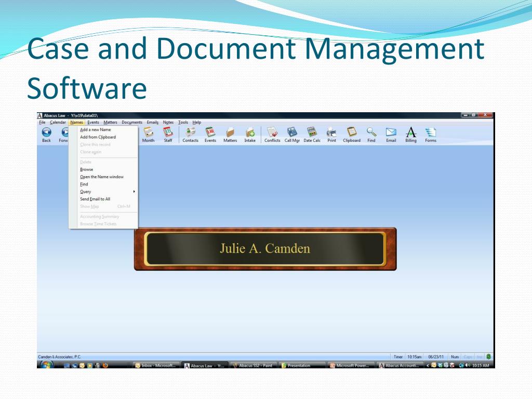Click the Back arrow toolbar icon
This screenshot has width=532, height=399.
pos(46,132)
